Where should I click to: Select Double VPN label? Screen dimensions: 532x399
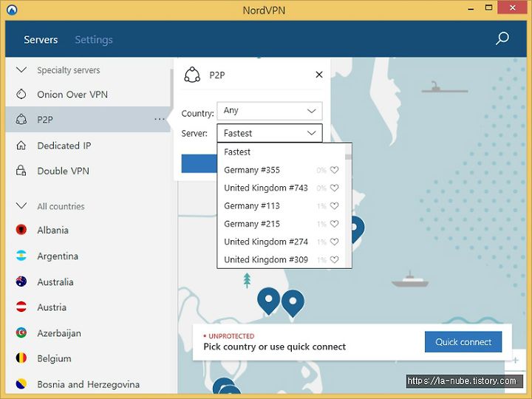(x=63, y=171)
